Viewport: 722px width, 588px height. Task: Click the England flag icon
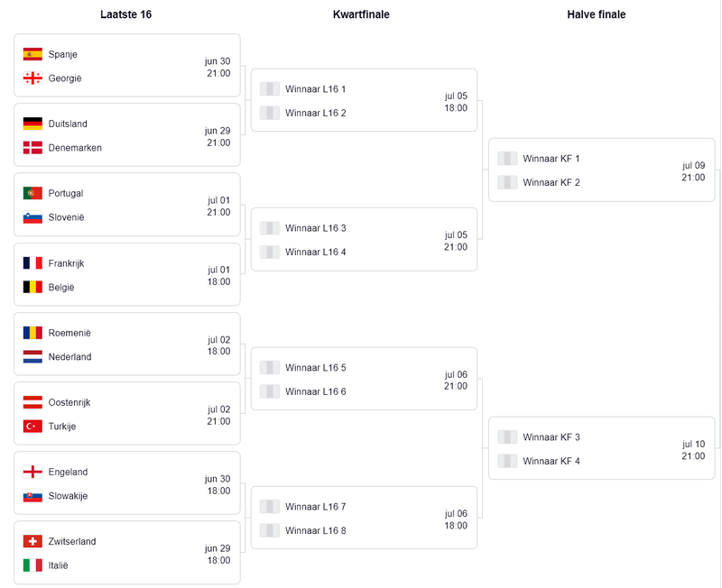(x=32, y=472)
